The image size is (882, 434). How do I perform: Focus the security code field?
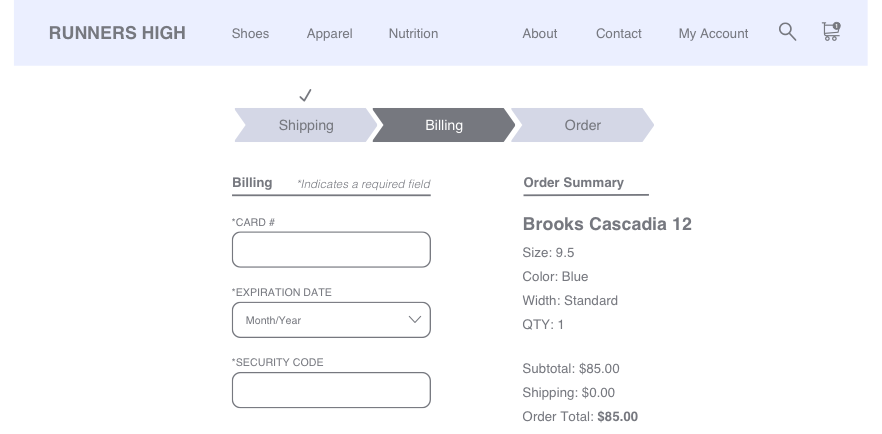[331, 390]
